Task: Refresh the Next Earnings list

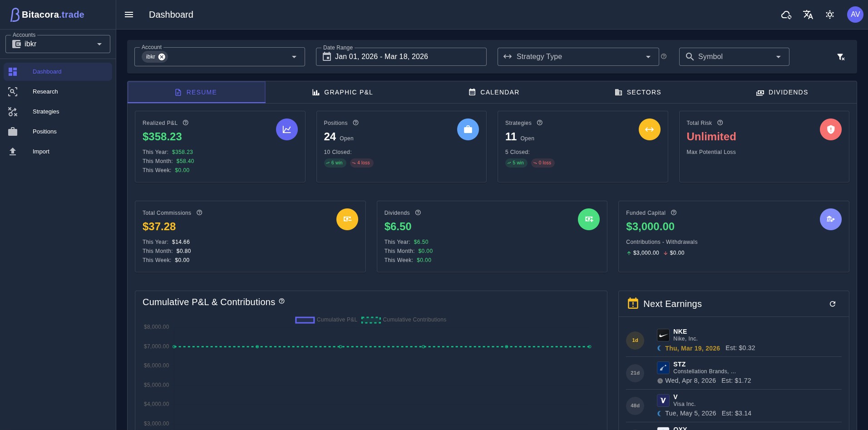Action: (833, 304)
